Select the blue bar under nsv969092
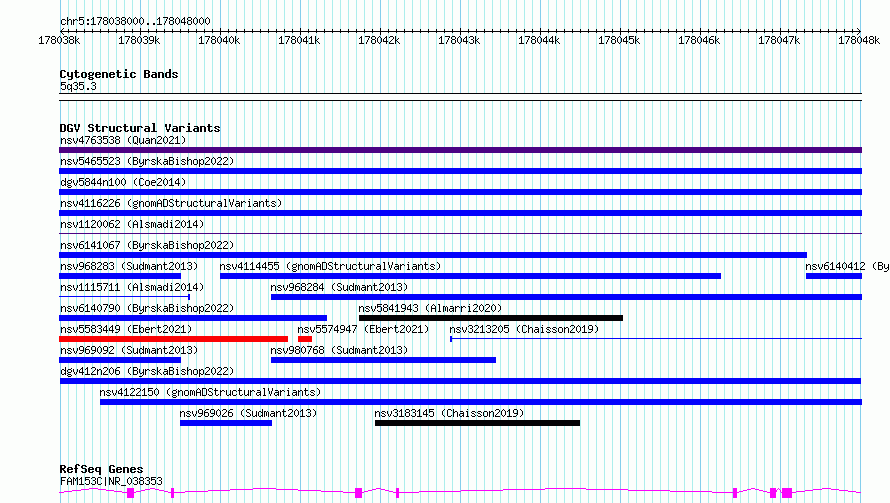 point(120,360)
